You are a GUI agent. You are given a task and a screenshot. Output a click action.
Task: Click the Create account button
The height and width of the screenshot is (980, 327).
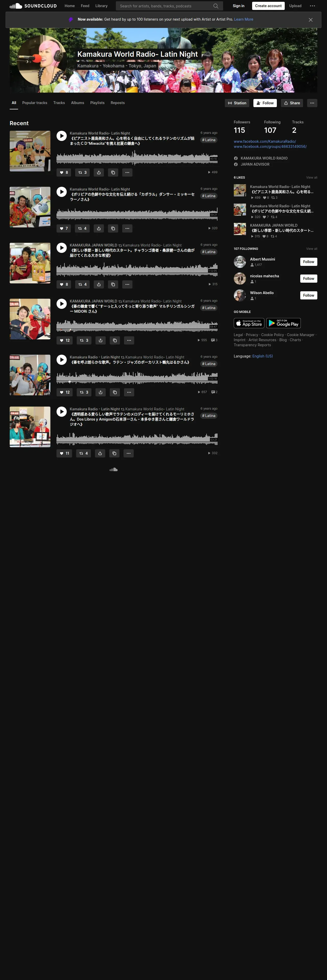click(x=268, y=6)
